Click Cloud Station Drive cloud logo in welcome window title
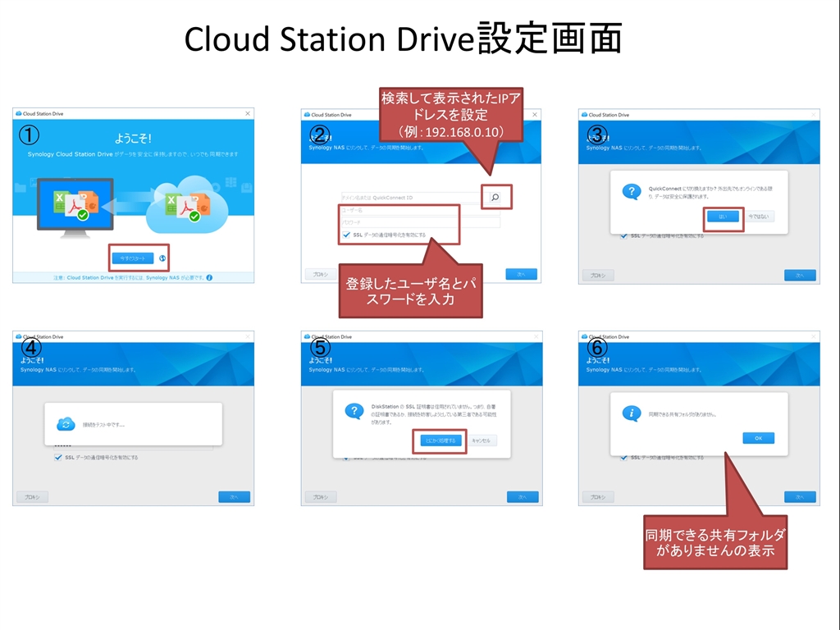 tap(19, 113)
